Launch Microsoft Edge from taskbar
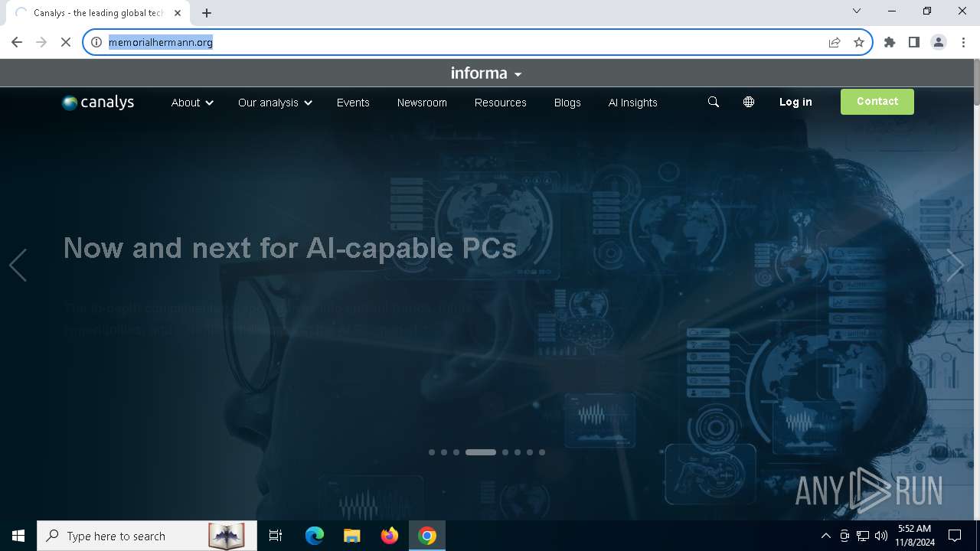The width and height of the screenshot is (980, 551). pyautogui.click(x=315, y=536)
